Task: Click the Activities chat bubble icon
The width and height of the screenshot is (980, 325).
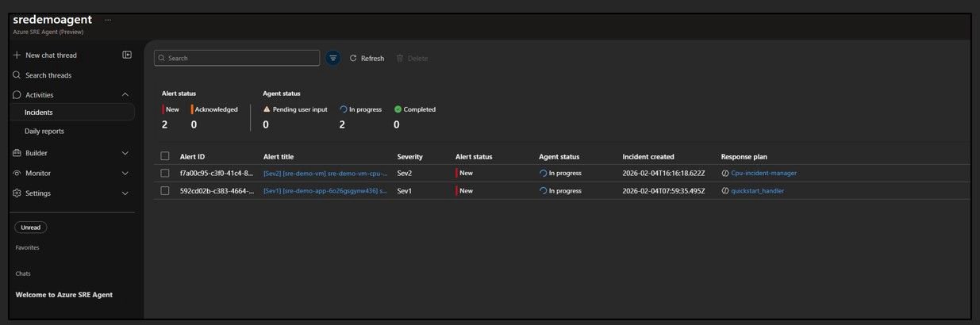Action: (x=17, y=95)
